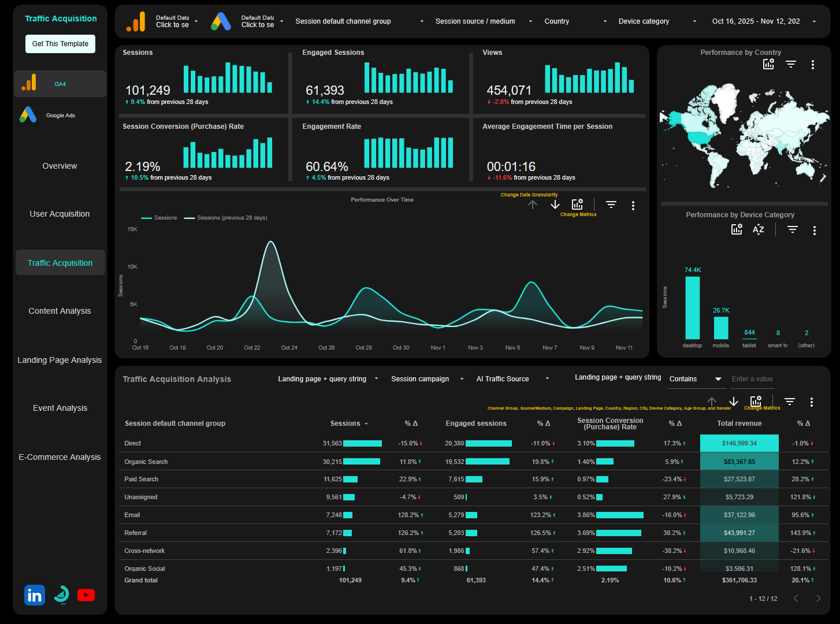Expand the Session campaign filter dropdown
The height and width of the screenshot is (624, 840).
(427, 379)
